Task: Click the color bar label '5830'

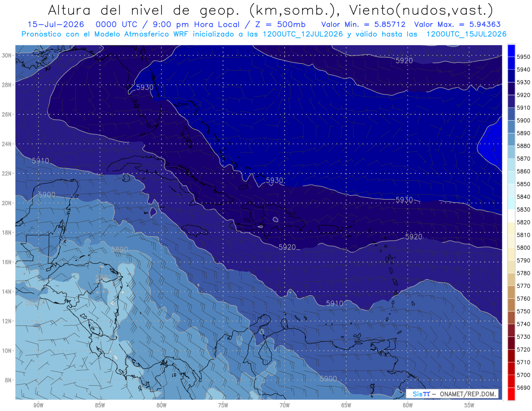Action: (x=524, y=209)
